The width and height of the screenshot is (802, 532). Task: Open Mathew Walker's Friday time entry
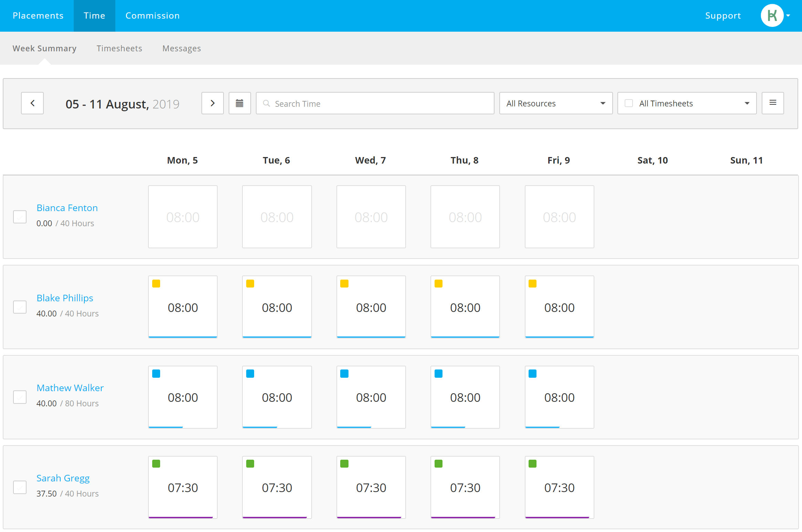(x=560, y=397)
